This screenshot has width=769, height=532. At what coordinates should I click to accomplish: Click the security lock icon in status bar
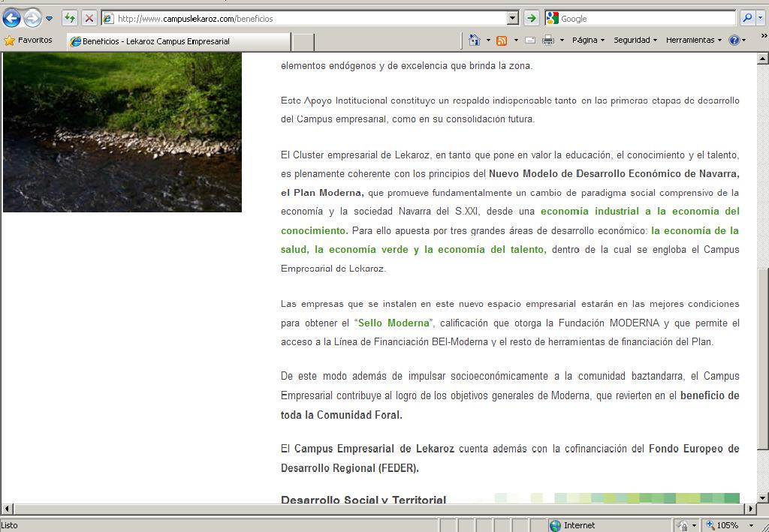(682, 526)
